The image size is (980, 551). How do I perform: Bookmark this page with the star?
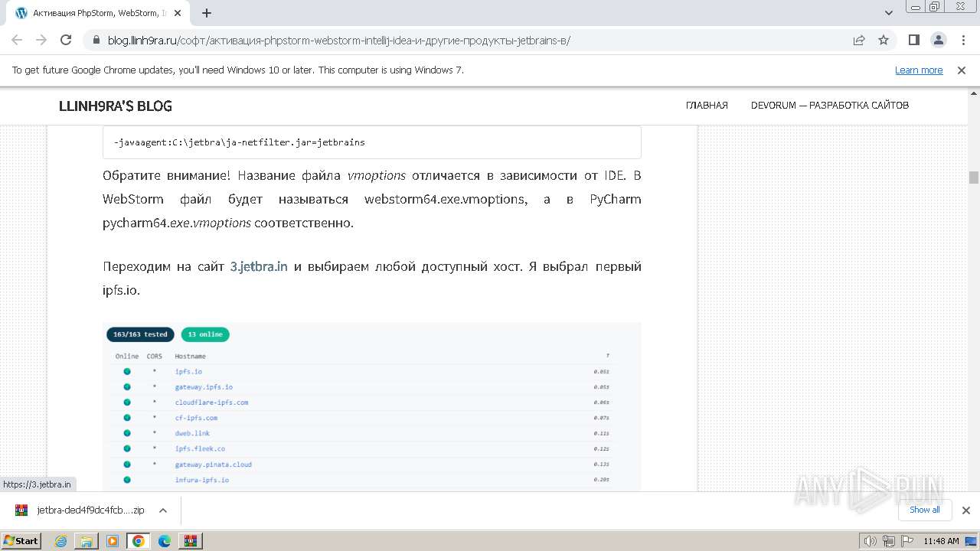(884, 40)
